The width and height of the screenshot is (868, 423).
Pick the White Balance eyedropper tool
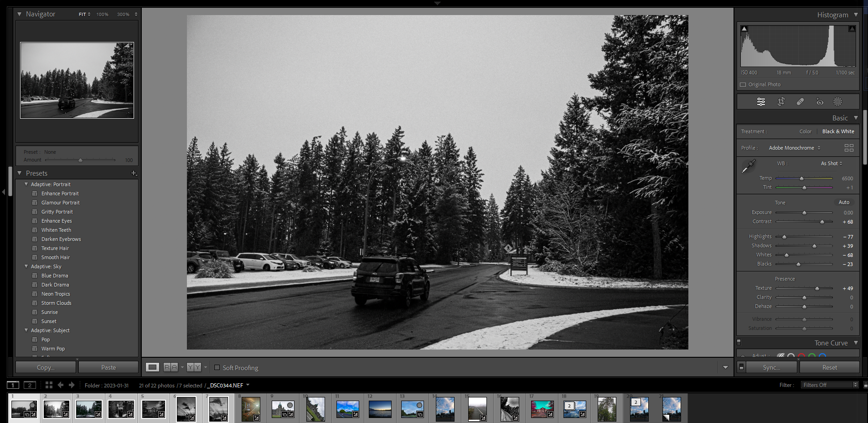click(748, 167)
